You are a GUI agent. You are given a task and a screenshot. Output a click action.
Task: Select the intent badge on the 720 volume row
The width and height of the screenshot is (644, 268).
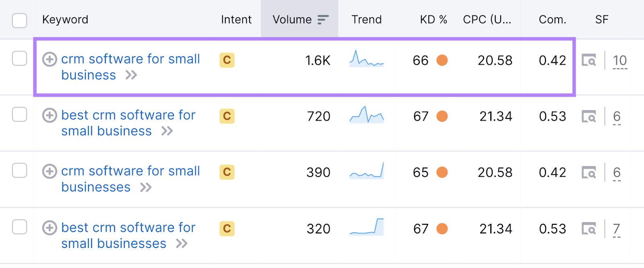coord(227,117)
